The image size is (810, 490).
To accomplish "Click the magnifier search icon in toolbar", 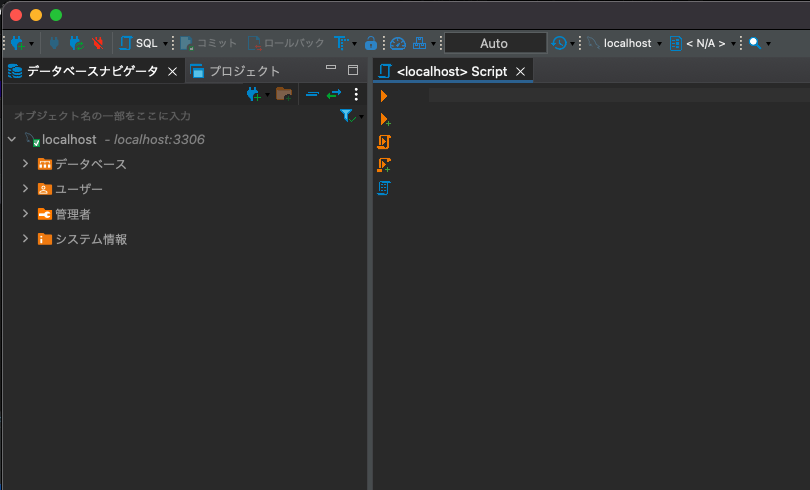I will pyautogui.click(x=755, y=43).
